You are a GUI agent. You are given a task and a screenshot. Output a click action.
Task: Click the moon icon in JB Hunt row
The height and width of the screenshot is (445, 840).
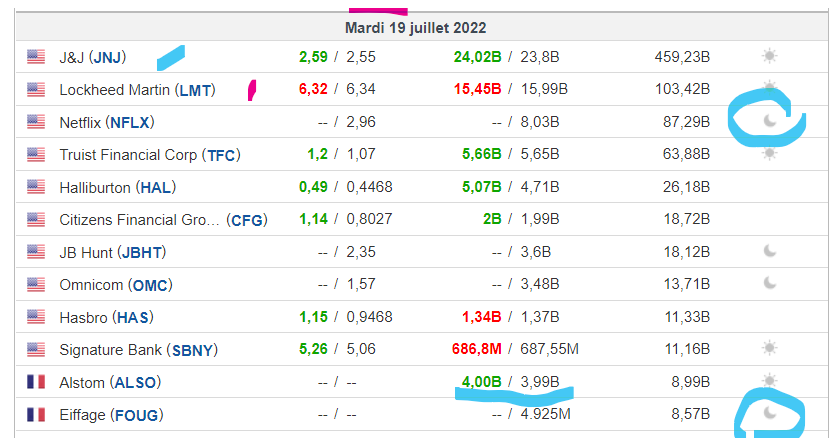coord(770,251)
